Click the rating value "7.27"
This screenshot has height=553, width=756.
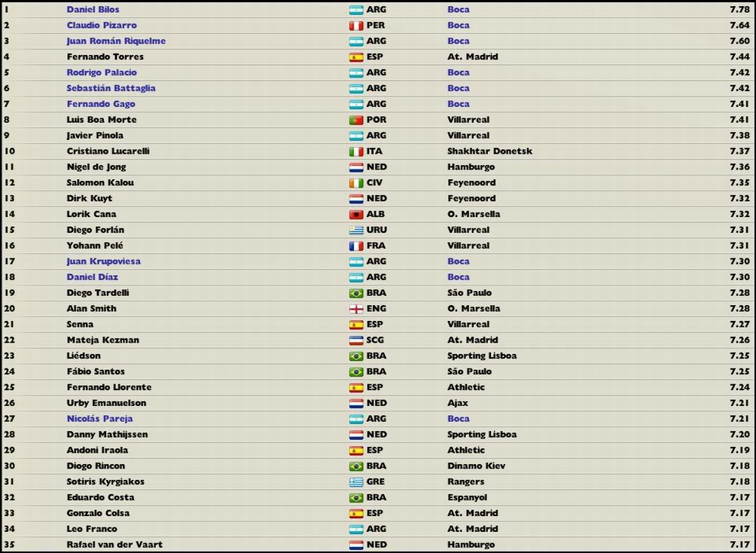[x=739, y=324]
